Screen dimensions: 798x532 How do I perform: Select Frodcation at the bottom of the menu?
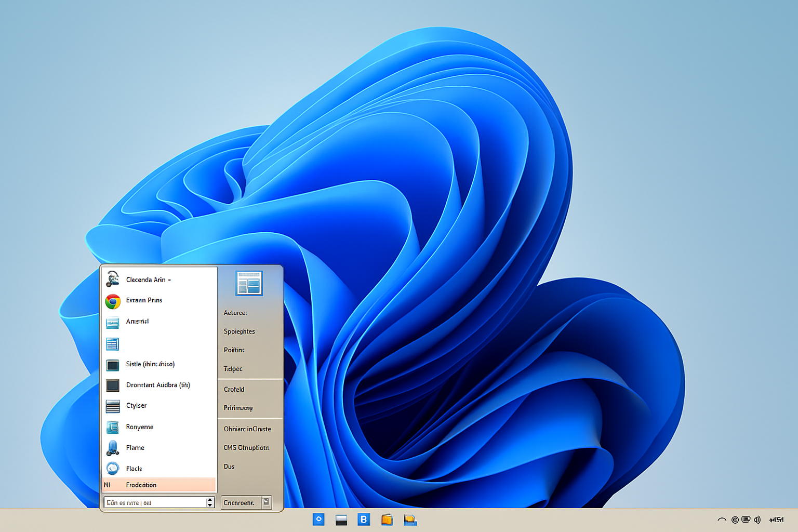[141, 485]
